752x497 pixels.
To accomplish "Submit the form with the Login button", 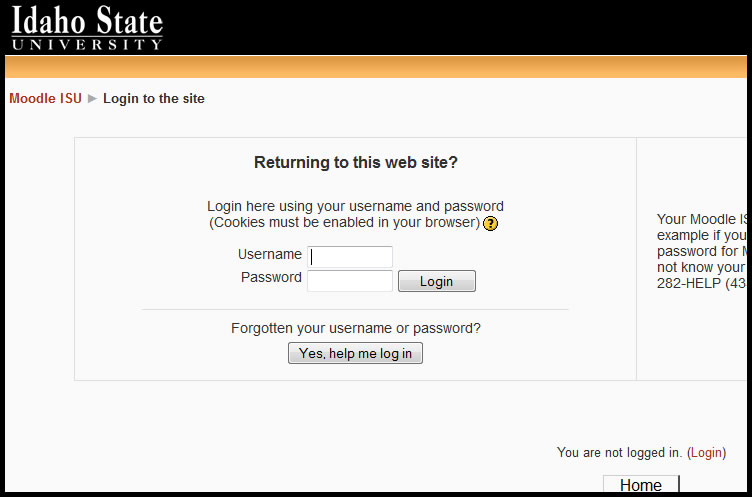I will pyautogui.click(x=437, y=281).
